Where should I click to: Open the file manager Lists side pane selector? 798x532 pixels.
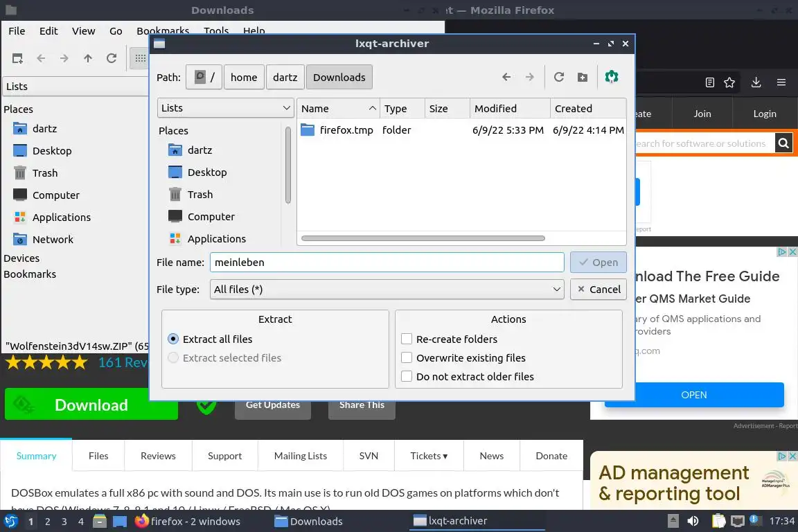pyautogui.click(x=76, y=87)
